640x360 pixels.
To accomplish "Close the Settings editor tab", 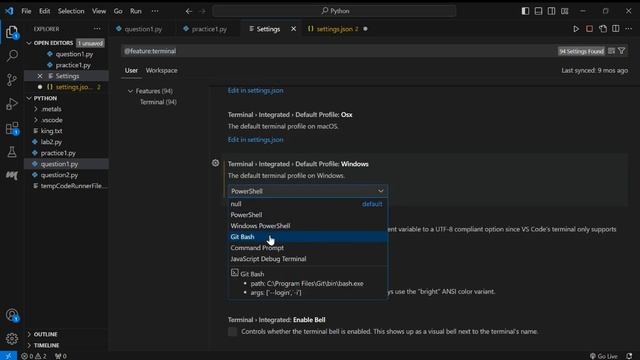I will point(293,29).
